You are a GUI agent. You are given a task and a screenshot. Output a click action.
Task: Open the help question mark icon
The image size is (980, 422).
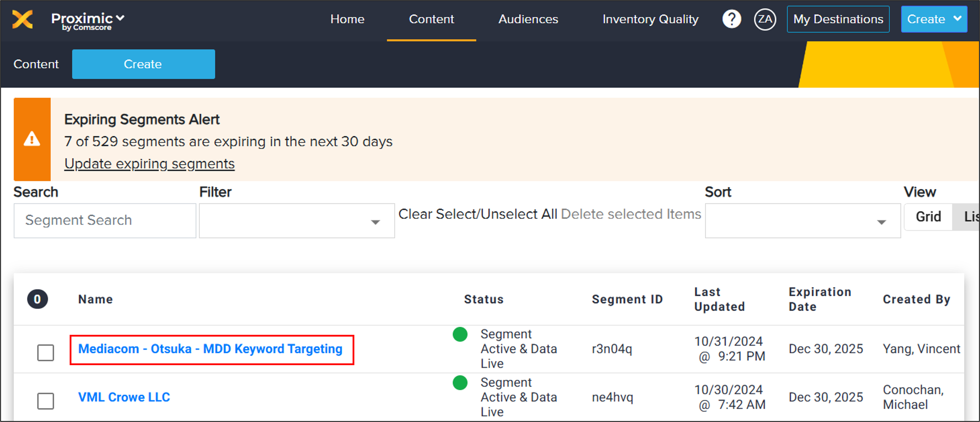(x=731, y=19)
